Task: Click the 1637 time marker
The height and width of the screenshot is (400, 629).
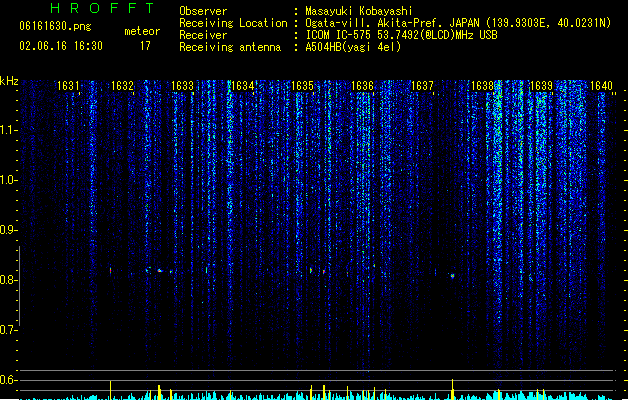Action: [422, 86]
